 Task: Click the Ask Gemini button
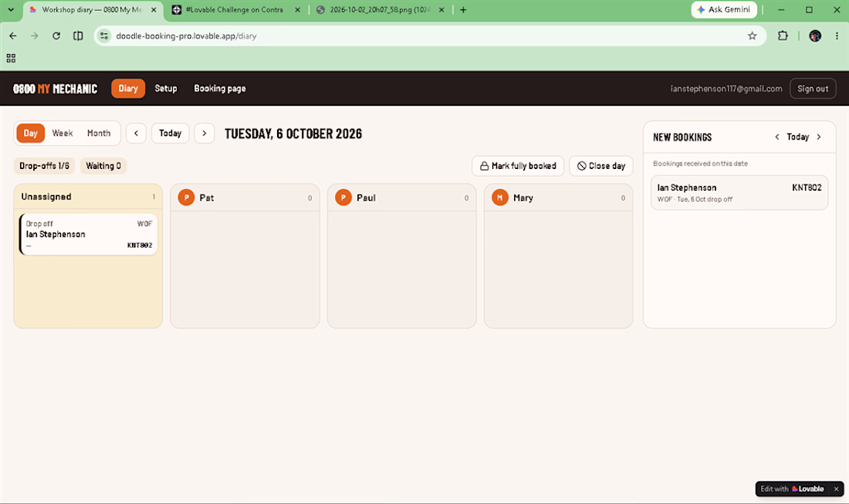coord(724,10)
